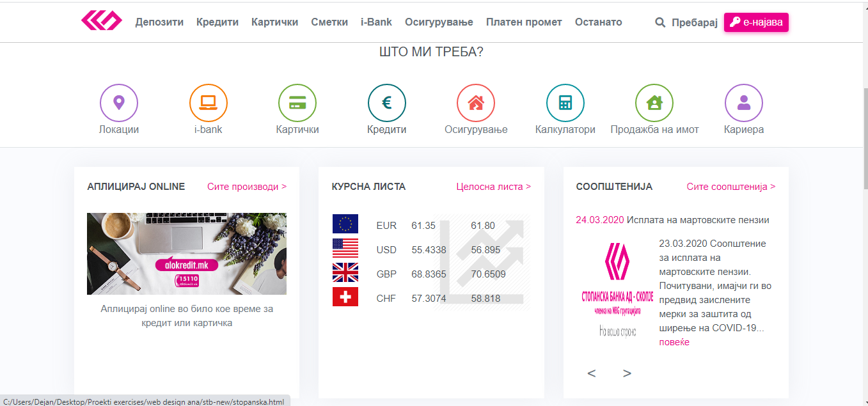Click the повеќе read-more link
This screenshot has width=868, height=406.
tap(674, 342)
